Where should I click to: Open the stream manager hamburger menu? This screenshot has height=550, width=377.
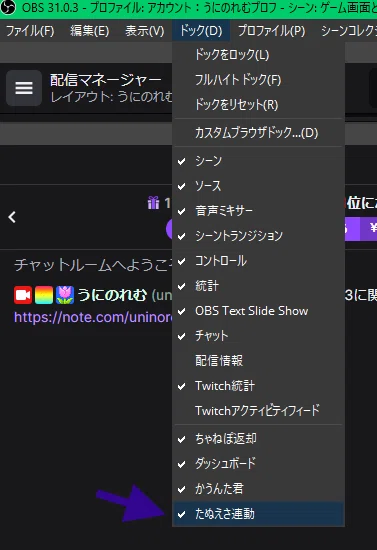click(24, 88)
